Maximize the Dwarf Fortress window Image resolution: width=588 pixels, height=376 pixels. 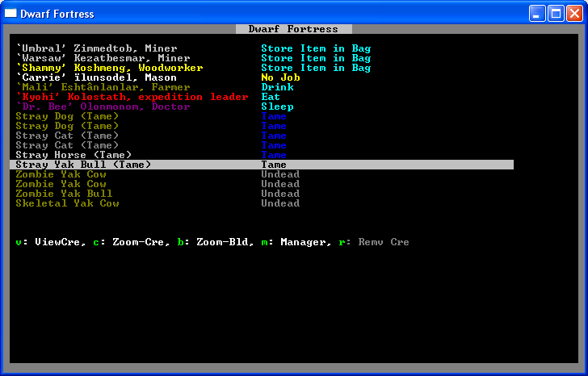point(556,14)
